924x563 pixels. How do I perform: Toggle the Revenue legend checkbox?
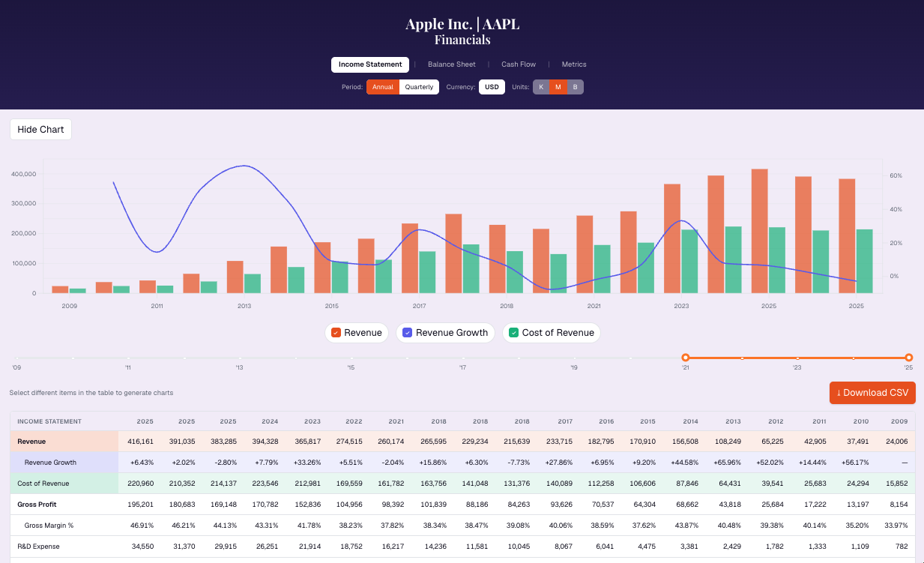336,333
